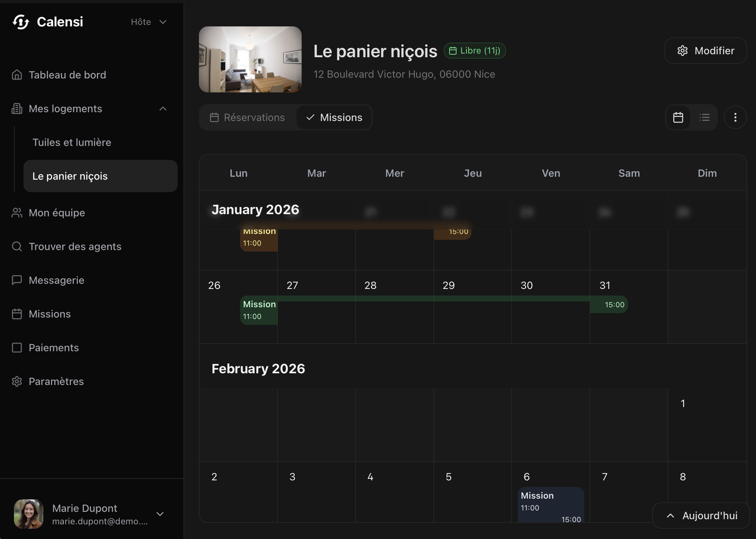The image size is (756, 539).
Task: Collapse the Mes logements section
Action: point(163,109)
